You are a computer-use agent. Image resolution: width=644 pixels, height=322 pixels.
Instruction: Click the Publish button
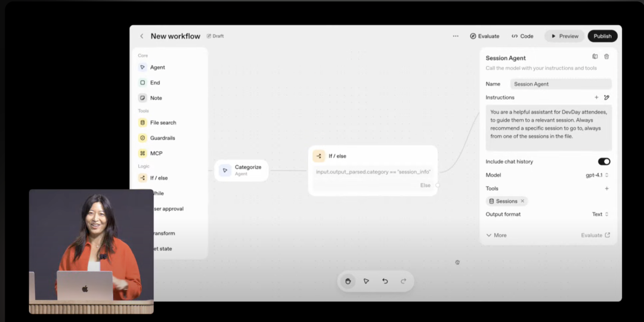coord(602,36)
